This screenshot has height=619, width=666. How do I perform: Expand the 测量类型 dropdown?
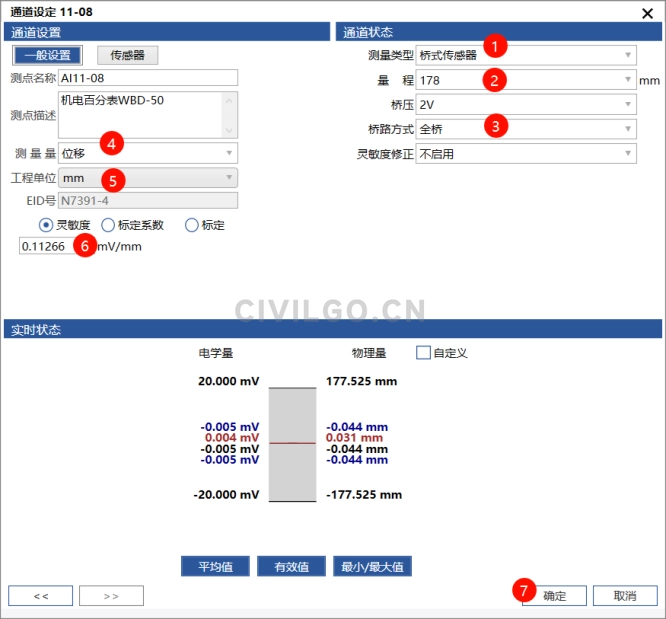pyautogui.click(x=526, y=55)
